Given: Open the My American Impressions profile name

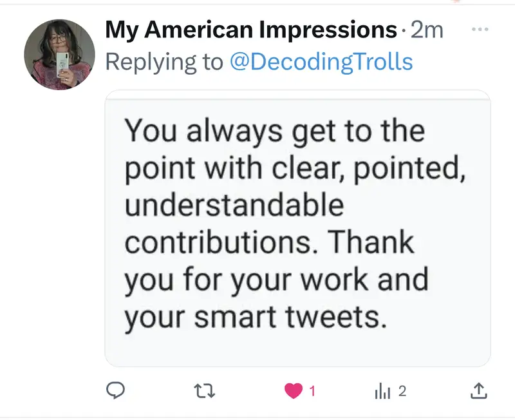Looking at the screenshot, I should 251,30.
